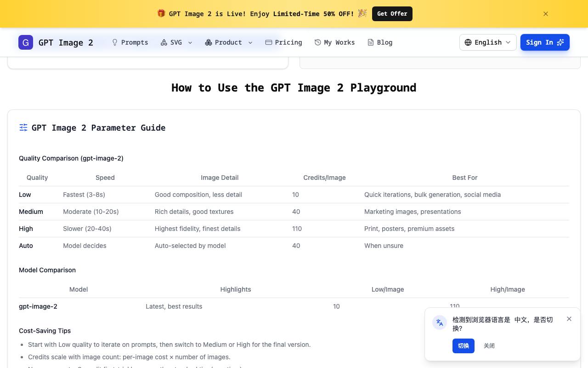Click 'When unsure' cell
This screenshot has width=588, height=368.
point(384,246)
